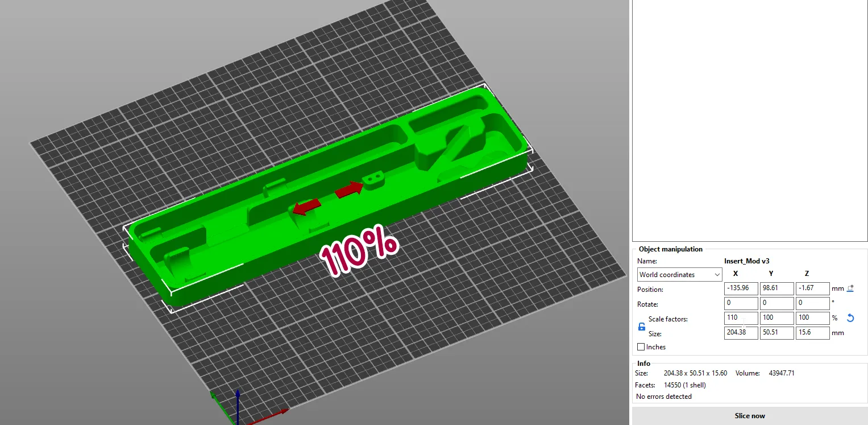This screenshot has height=425, width=868.
Task: Click the Size X field showing 204.38
Action: (x=741, y=333)
